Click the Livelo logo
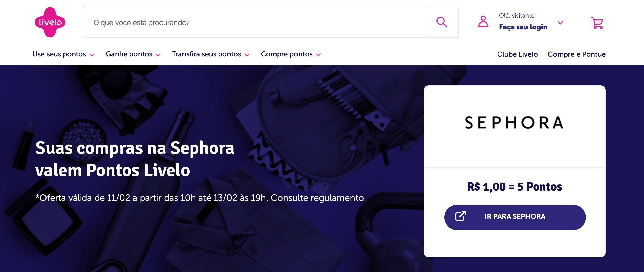The width and height of the screenshot is (644, 272). point(50,22)
